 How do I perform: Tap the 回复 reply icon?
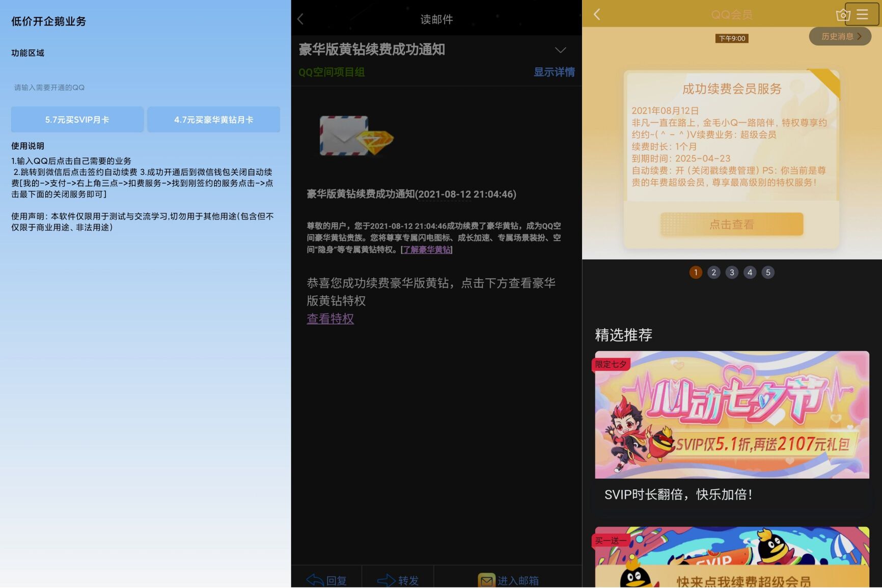(315, 580)
